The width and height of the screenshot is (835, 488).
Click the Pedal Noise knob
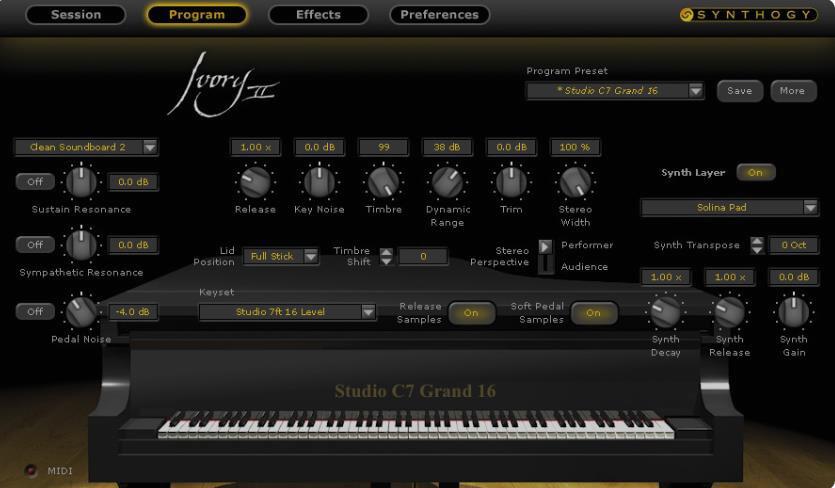(81, 311)
